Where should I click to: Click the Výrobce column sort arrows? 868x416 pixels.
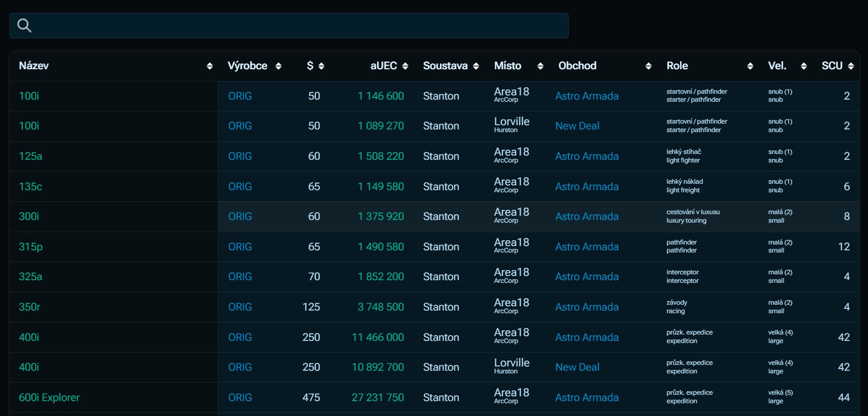278,66
